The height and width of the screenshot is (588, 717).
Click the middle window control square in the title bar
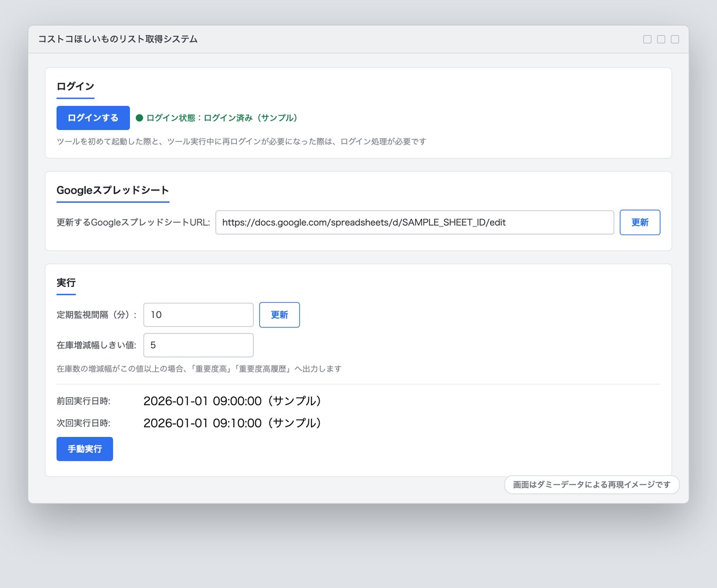[661, 39]
